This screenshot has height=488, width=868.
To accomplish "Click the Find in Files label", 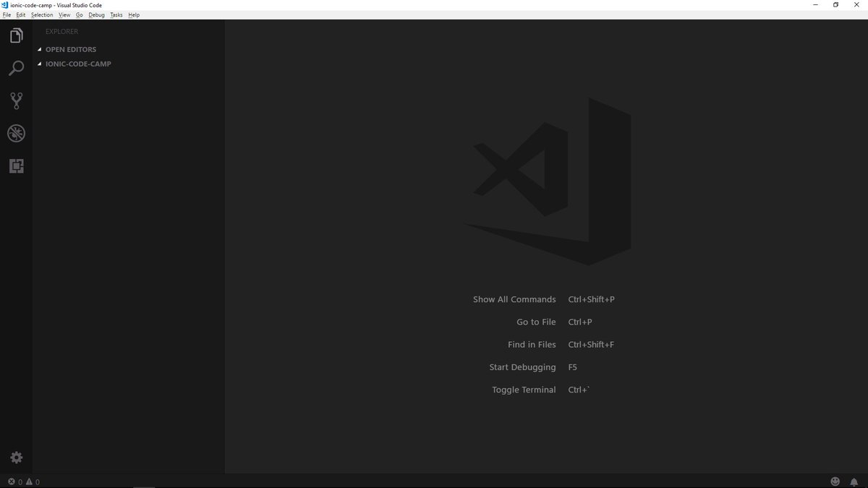I will [532, 345].
